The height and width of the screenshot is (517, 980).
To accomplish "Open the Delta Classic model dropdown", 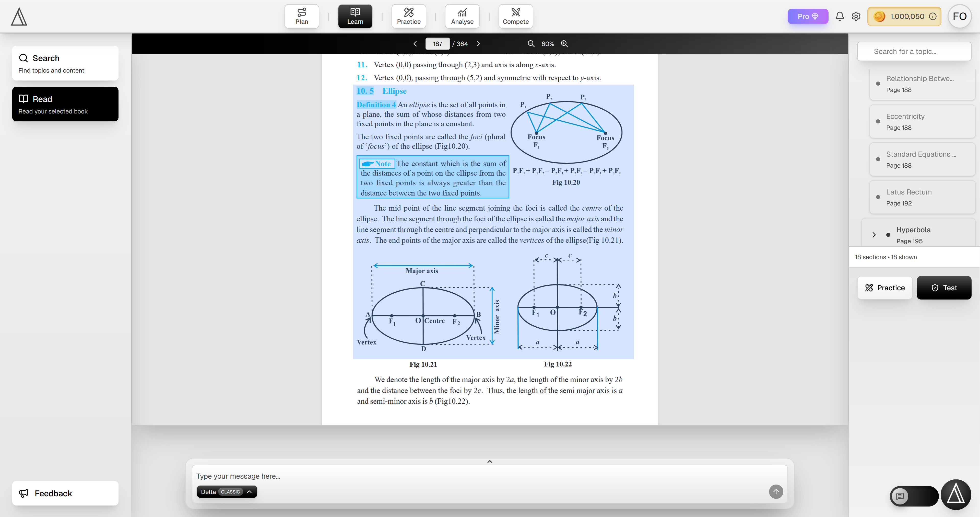I will pyautogui.click(x=227, y=491).
